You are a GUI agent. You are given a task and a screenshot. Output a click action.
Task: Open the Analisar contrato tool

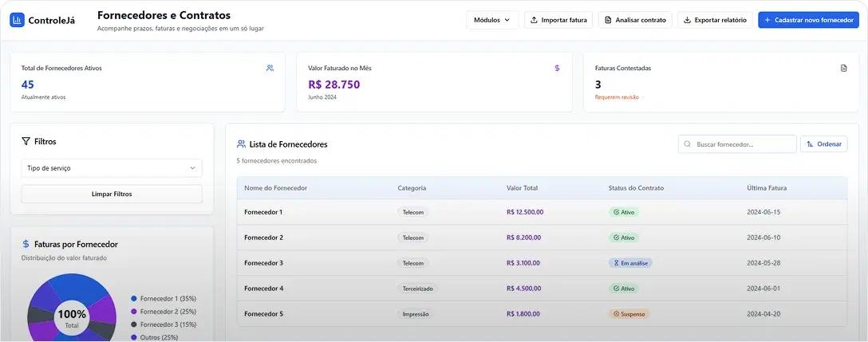tap(635, 20)
